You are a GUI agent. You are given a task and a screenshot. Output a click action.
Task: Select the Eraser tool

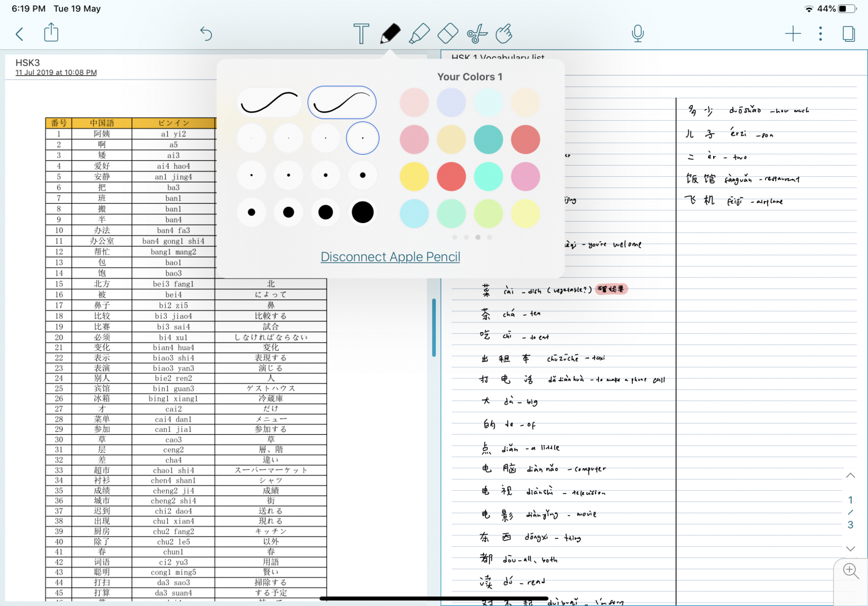447,34
